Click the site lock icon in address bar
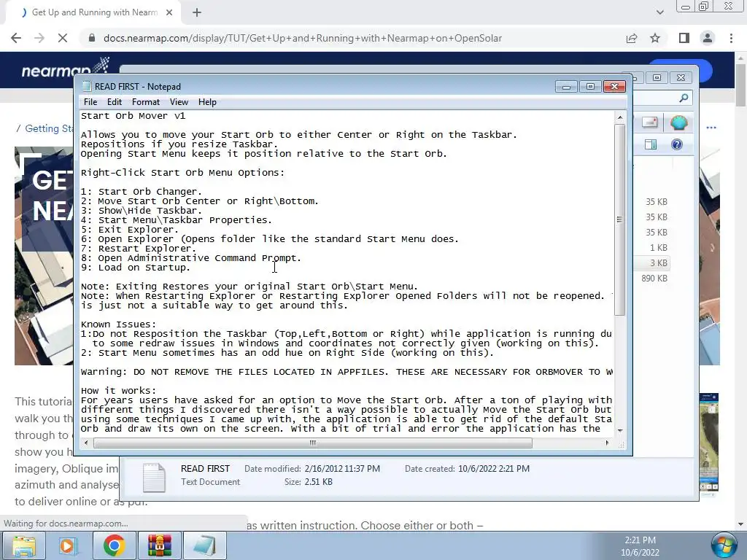Viewport: 747px width, 560px height. (92, 38)
